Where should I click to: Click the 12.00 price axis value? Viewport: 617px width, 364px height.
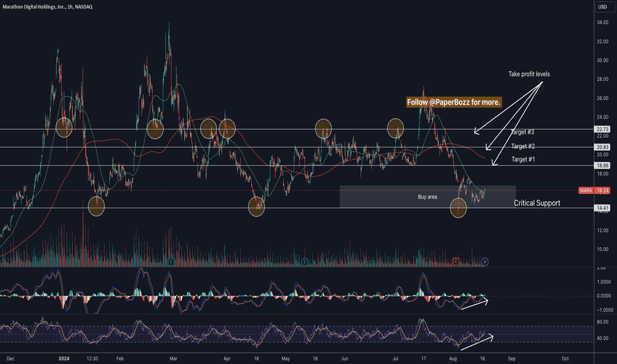pyautogui.click(x=602, y=230)
